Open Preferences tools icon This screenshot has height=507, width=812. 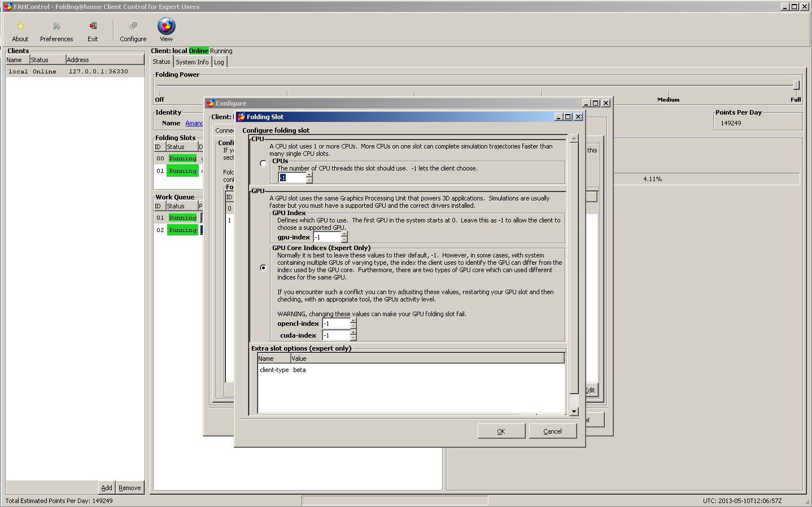56,26
